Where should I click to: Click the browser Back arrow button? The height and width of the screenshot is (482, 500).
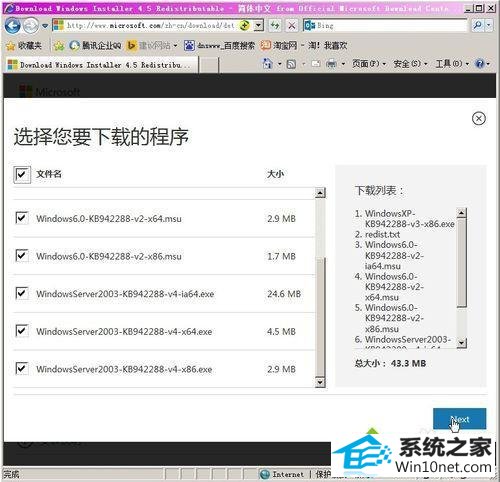12,26
